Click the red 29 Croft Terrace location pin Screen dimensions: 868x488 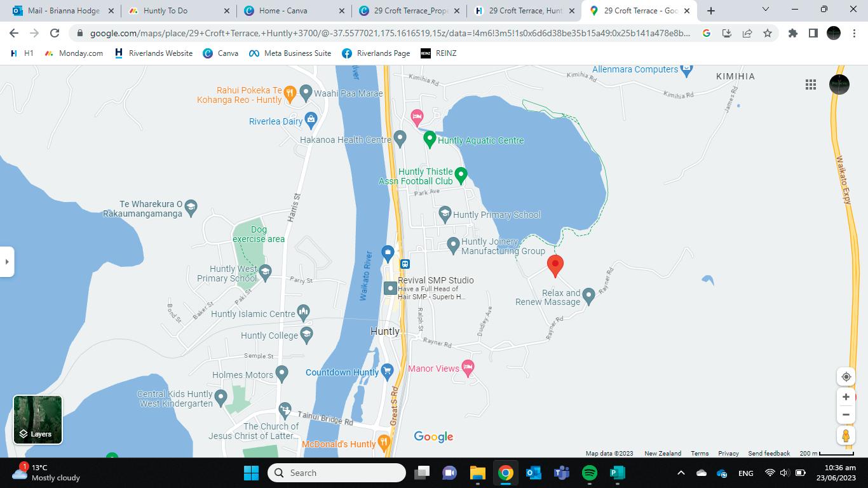555,266
